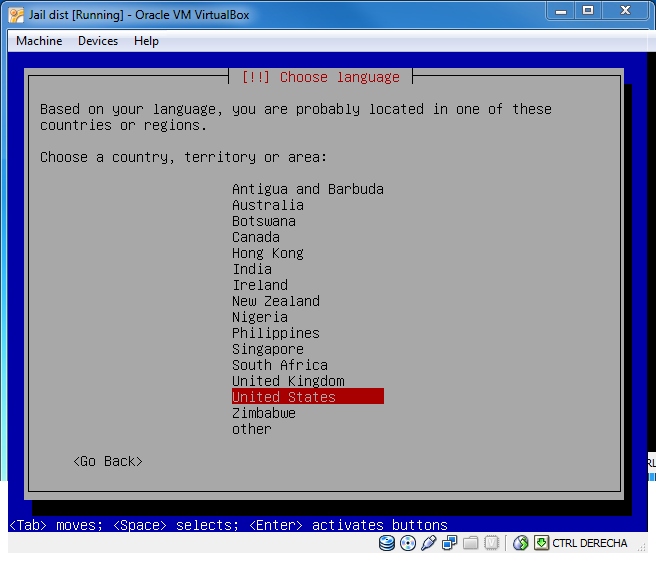Click the keyboard capture green arrow icon
656x561 pixels.
(541, 543)
